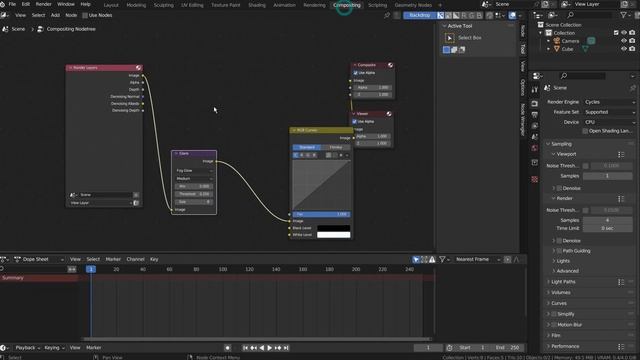Screen dimensions: 640x360
Task: Enable Open Shading Language checkbox
Action: 585,131
